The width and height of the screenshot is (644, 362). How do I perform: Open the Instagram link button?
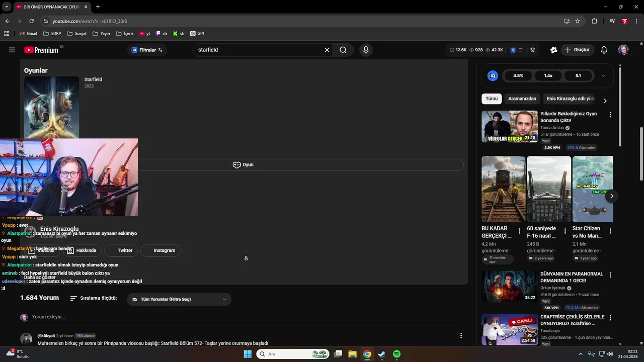coord(160,250)
